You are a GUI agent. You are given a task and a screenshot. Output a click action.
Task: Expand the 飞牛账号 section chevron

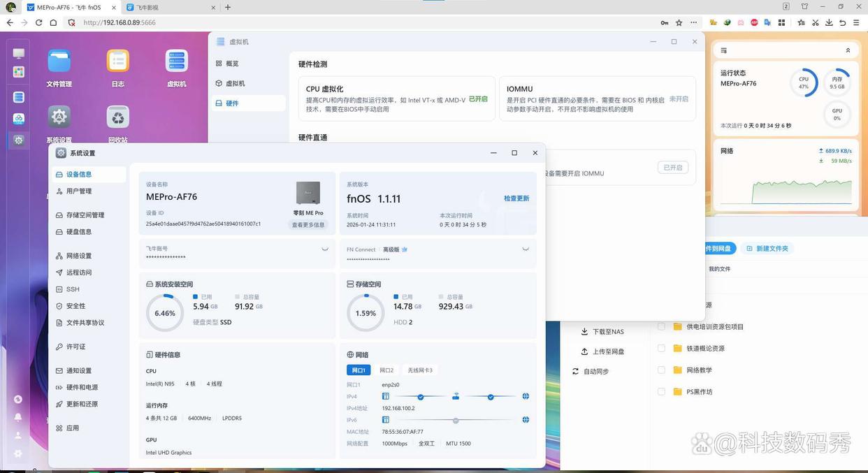click(x=325, y=249)
